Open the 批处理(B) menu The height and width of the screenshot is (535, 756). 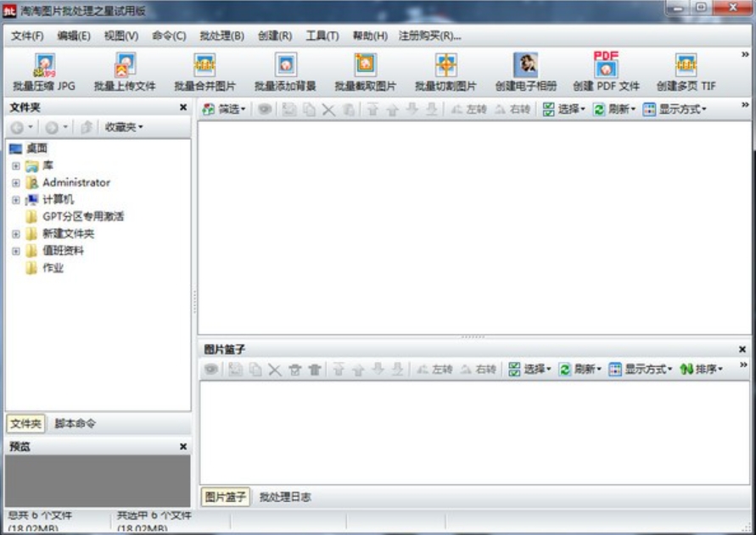[x=221, y=36]
